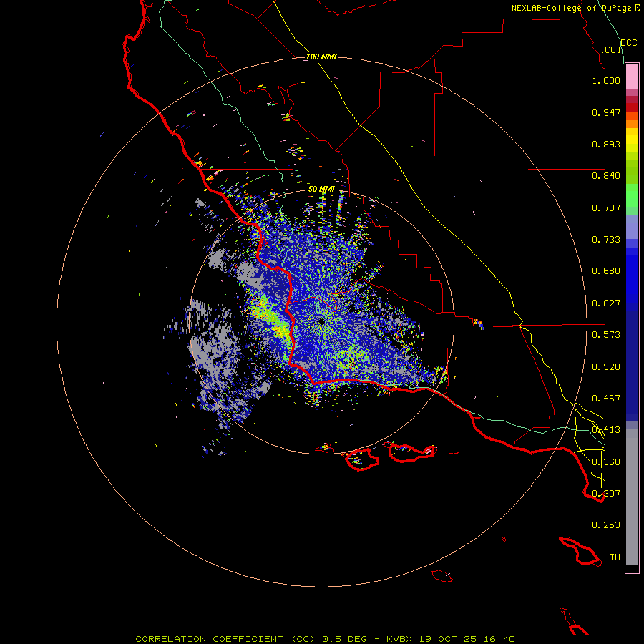Select the 0.627 scale value
This screenshot has height=644, width=644.
pyautogui.click(x=606, y=303)
